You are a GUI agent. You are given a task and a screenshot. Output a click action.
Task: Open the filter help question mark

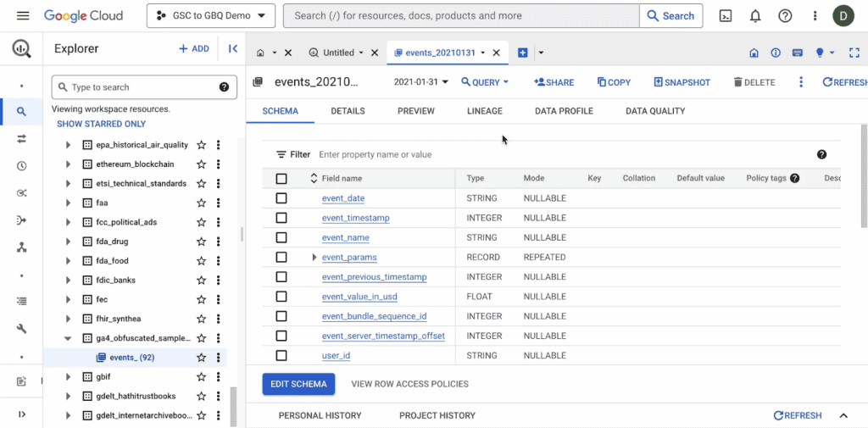(821, 154)
